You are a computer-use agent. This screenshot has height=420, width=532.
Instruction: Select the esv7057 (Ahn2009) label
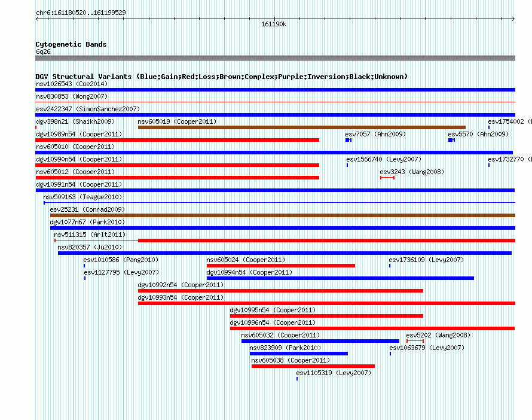(x=375, y=134)
